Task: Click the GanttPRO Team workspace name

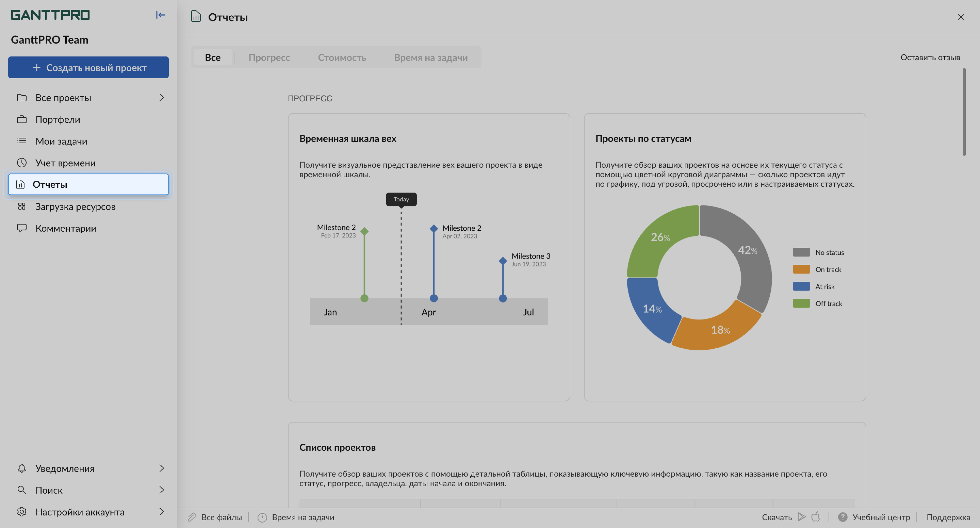Action: point(49,39)
